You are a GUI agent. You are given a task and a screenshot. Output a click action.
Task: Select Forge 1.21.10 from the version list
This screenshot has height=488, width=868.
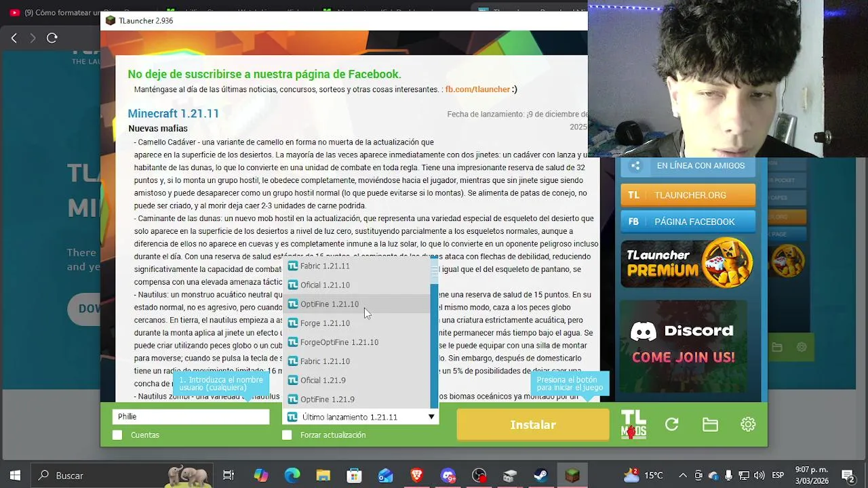[357, 323]
